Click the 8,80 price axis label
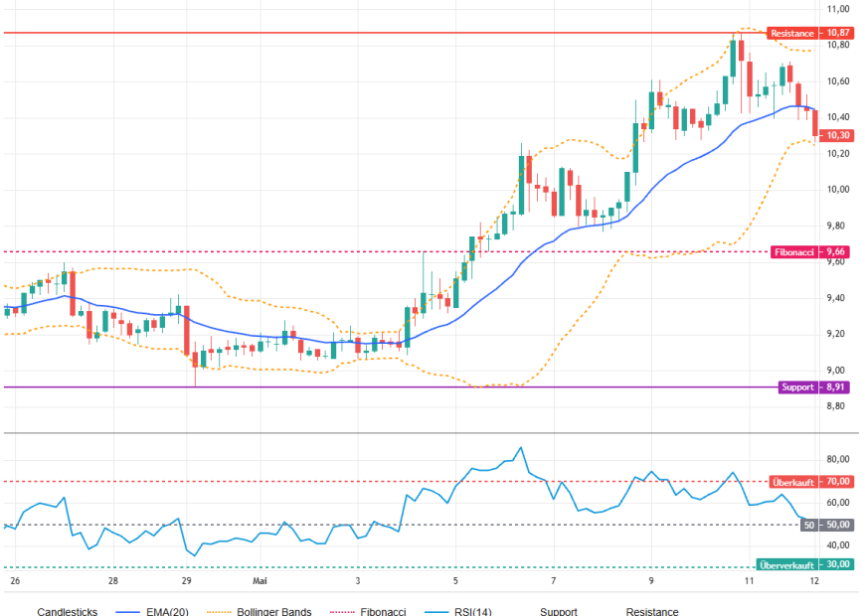This screenshot has height=616, width=865. (835, 406)
